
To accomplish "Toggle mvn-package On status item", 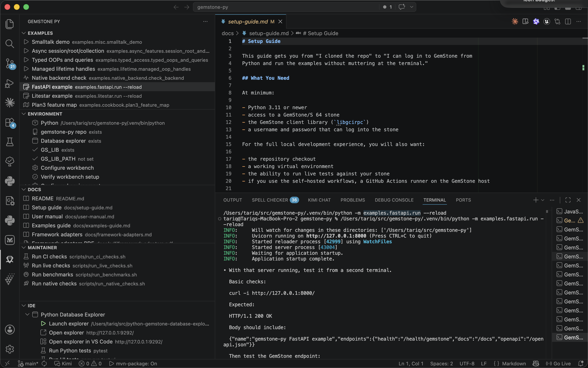I will pyautogui.click(x=133, y=364).
